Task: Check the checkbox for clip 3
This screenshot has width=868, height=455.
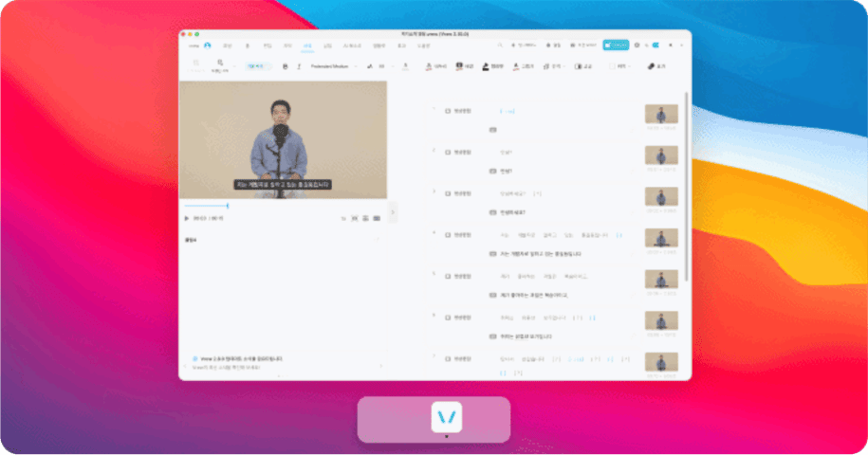Action: pyautogui.click(x=448, y=193)
